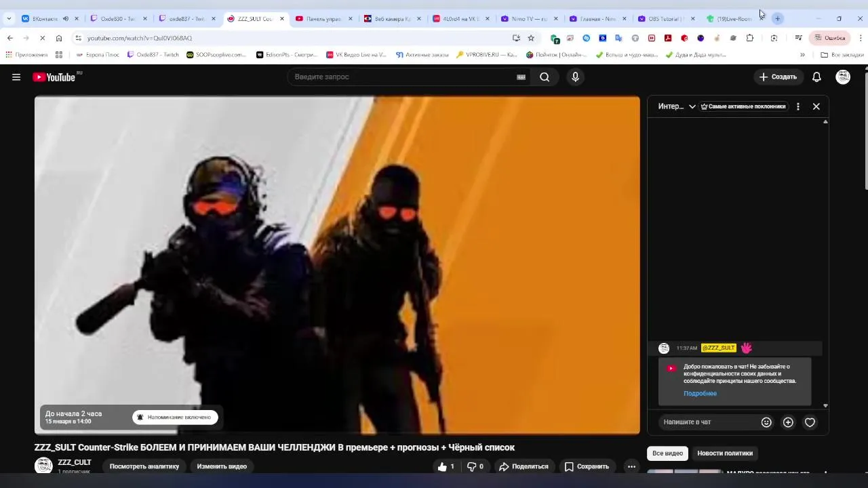Open the VK Видео Live bookmark
Screen dimensions: 868x488
pos(356,55)
